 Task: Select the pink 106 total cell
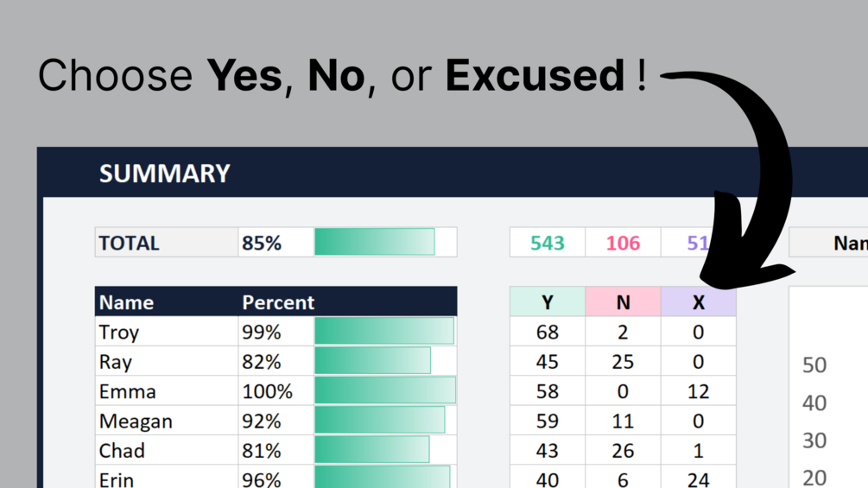[623, 243]
